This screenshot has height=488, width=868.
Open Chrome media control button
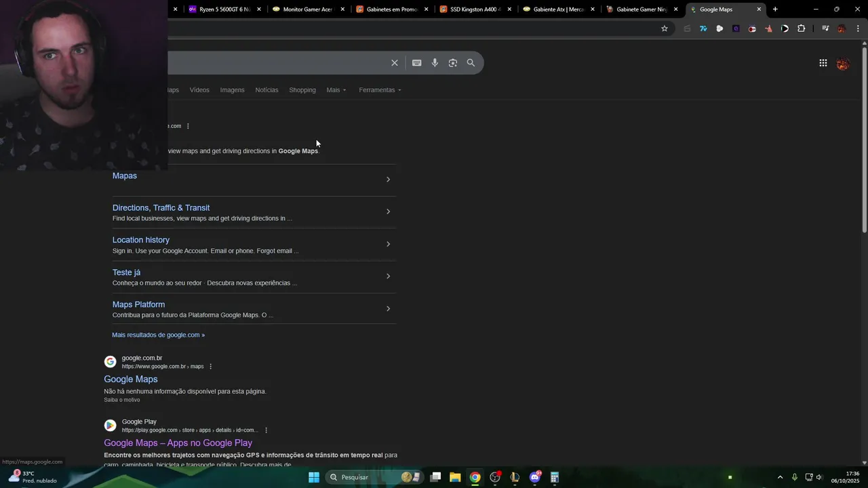(x=825, y=28)
